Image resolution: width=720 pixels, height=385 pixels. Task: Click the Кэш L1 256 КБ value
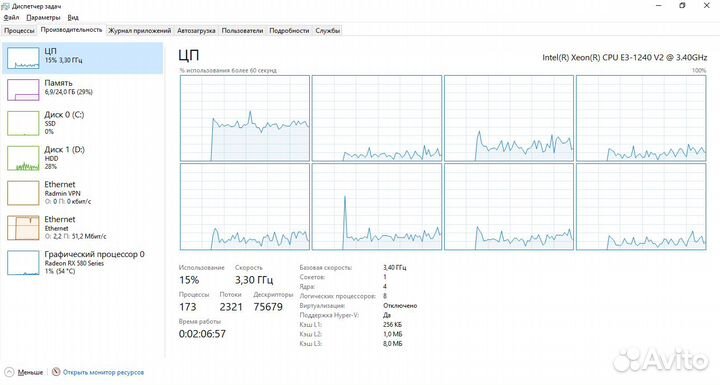point(393,325)
